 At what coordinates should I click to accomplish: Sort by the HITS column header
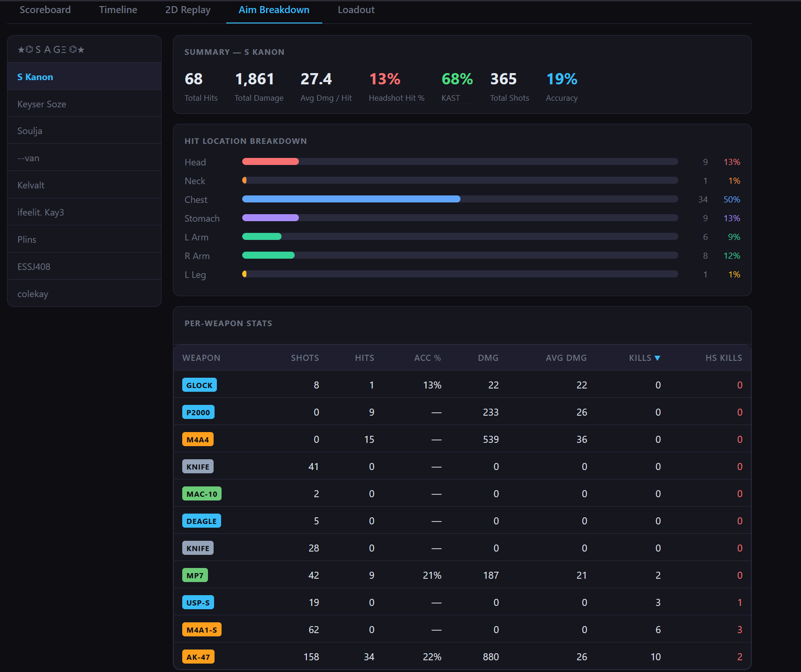(x=364, y=358)
